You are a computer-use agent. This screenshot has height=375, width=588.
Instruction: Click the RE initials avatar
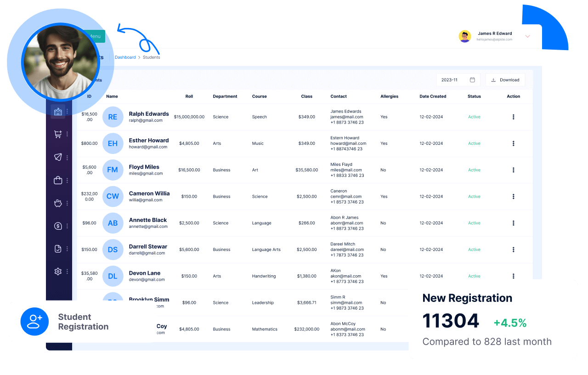tap(113, 117)
